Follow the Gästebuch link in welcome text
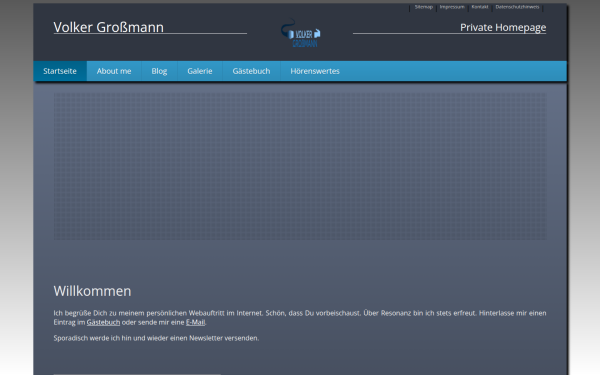The height and width of the screenshot is (375, 600). 103,322
